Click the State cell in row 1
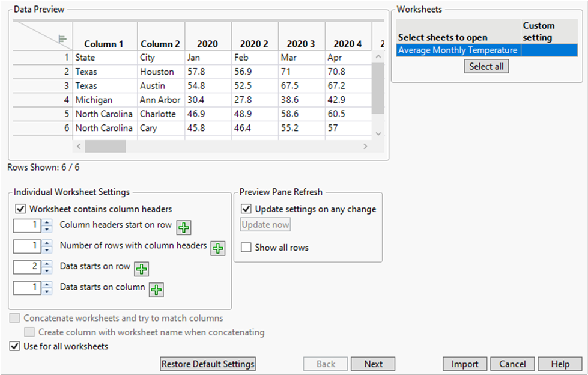Image resolution: width=588 pixels, height=375 pixels. coord(105,58)
